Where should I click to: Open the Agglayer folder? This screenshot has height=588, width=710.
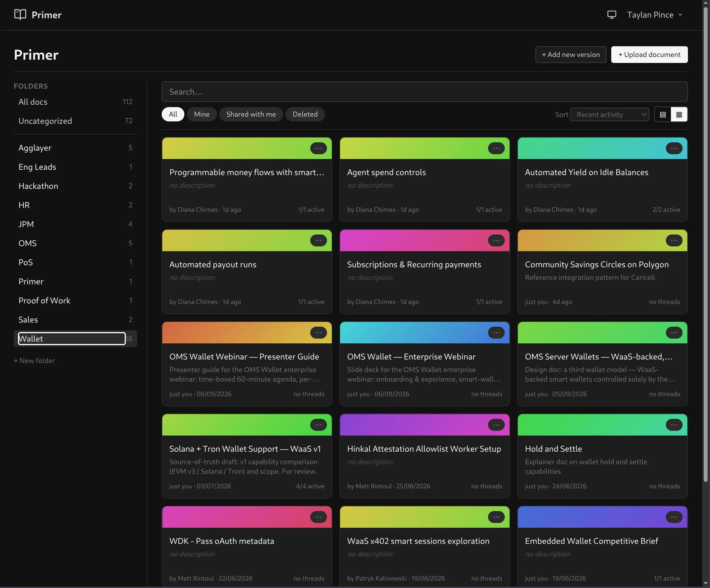tap(75, 148)
